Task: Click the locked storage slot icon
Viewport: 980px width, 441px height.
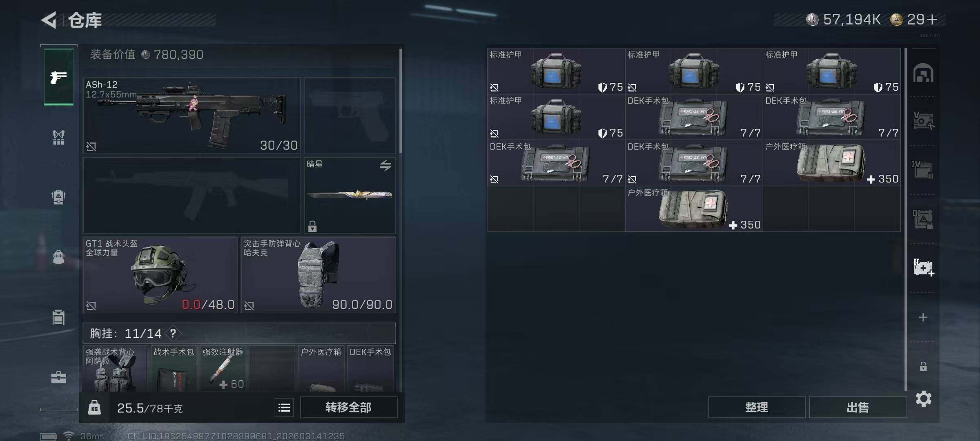Action: [x=923, y=366]
